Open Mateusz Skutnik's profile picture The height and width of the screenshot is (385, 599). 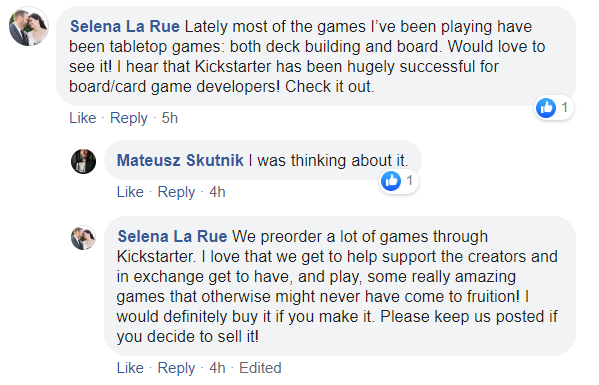point(83,161)
